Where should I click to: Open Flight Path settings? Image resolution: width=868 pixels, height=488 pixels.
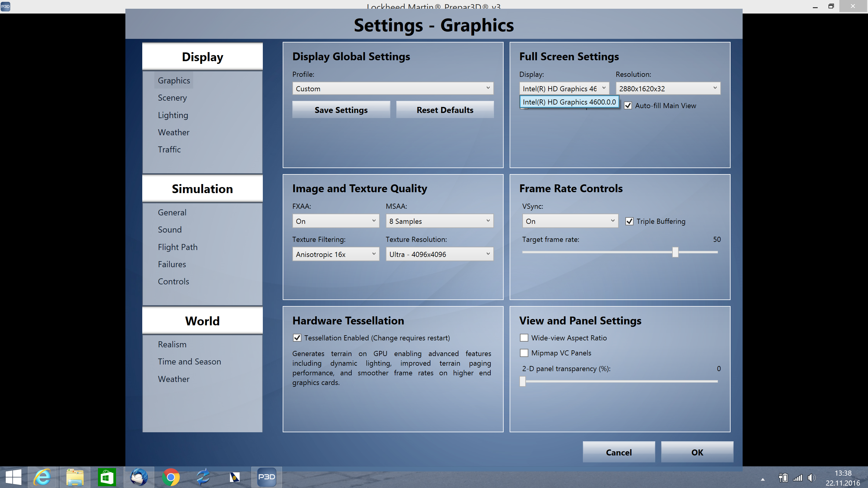(x=178, y=247)
